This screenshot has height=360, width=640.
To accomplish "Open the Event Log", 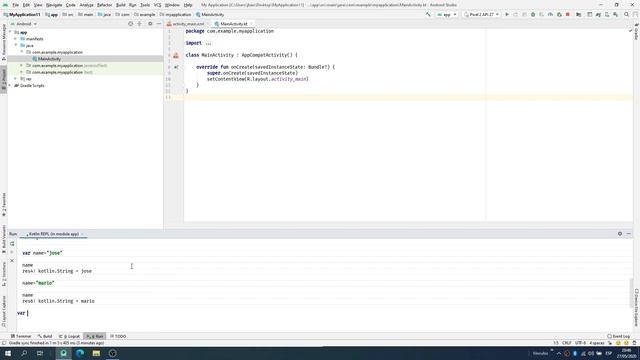I will pyautogui.click(x=619, y=336).
